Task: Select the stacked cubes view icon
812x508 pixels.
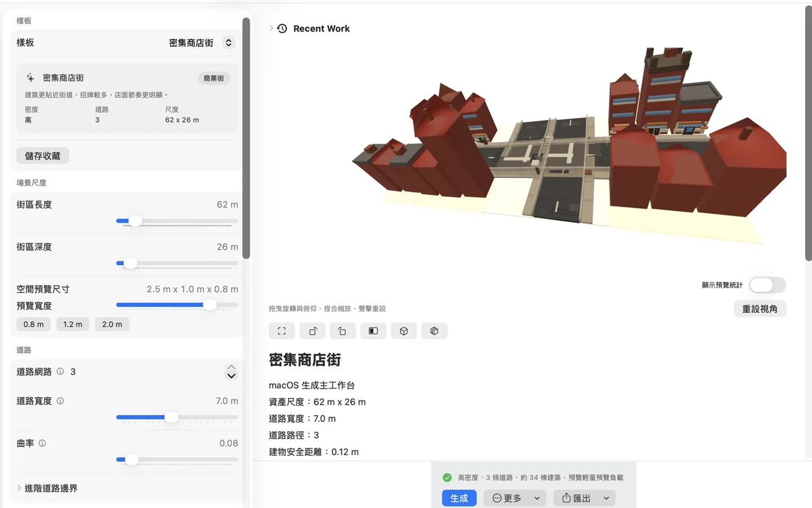Action: click(434, 331)
